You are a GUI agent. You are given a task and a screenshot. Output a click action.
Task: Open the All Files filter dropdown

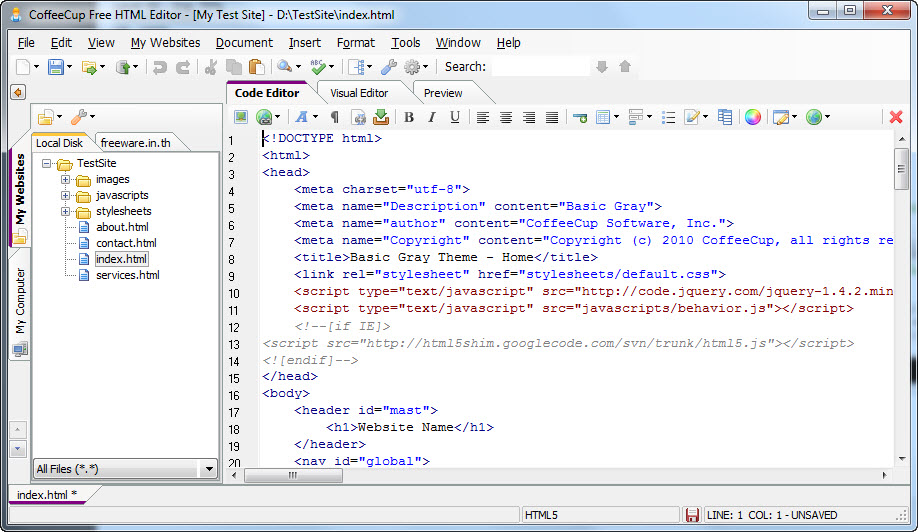point(208,469)
